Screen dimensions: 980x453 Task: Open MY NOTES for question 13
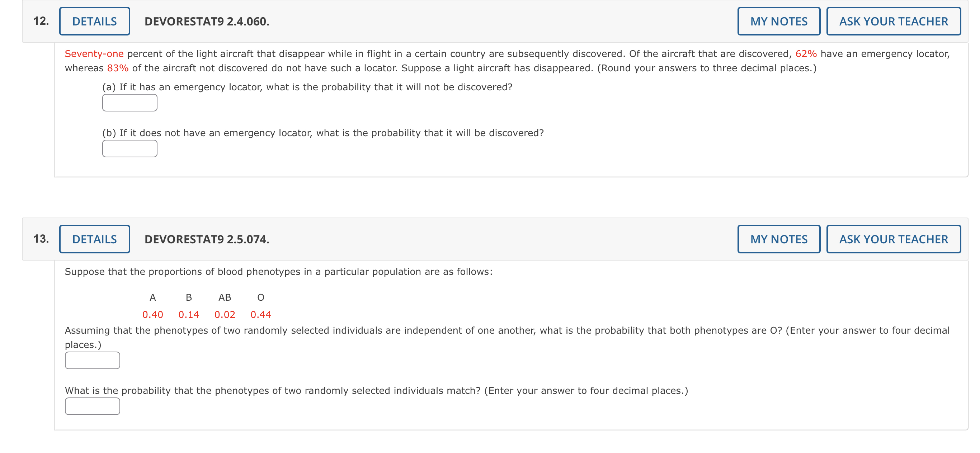(x=778, y=239)
